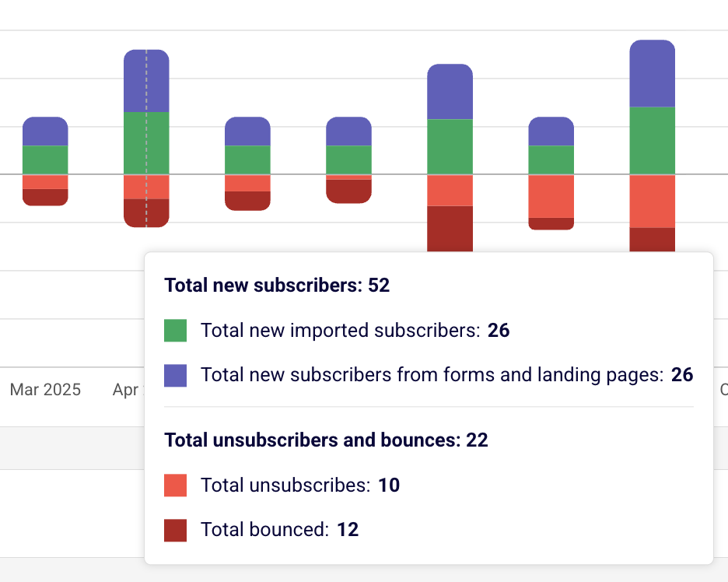
Task: Click light red unsubscribes segment of Apr bar
Action: (146, 187)
